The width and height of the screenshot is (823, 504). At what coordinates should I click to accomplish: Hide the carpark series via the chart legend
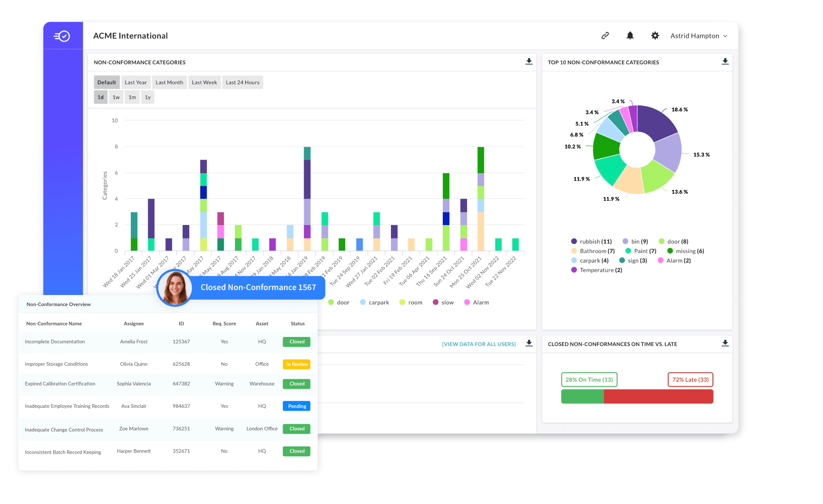[x=374, y=302]
